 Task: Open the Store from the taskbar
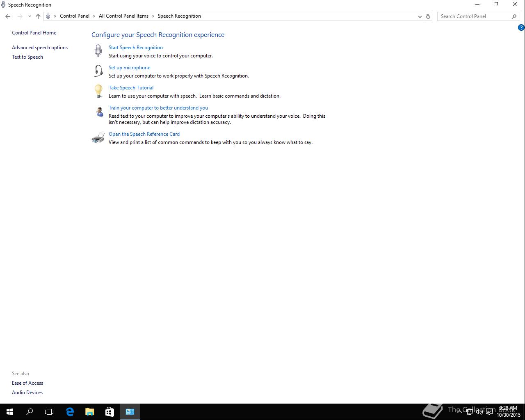[x=110, y=412]
